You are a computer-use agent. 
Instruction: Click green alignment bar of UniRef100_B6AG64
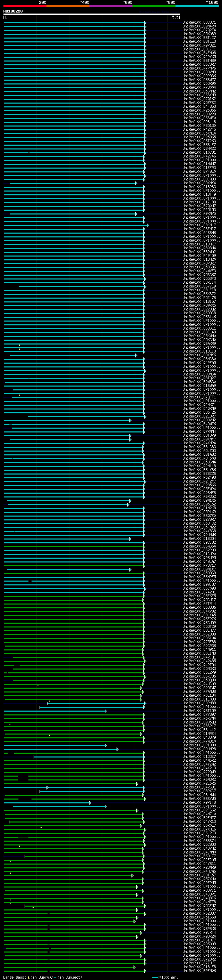74,547
